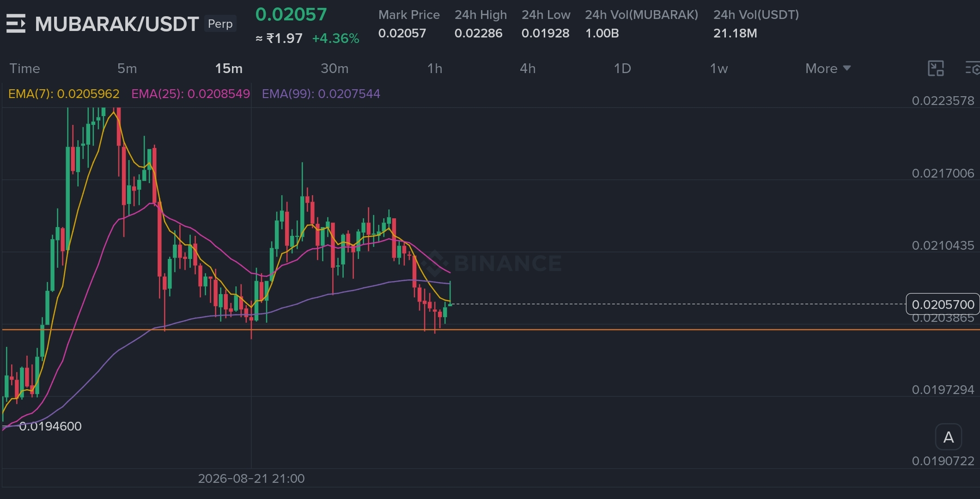The width and height of the screenshot is (980, 499).
Task: Click the current price tag 0.0205700
Action: [x=943, y=304]
